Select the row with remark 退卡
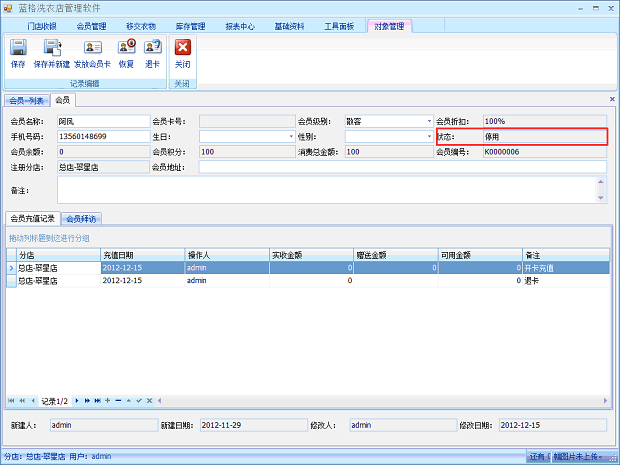 pos(308,281)
